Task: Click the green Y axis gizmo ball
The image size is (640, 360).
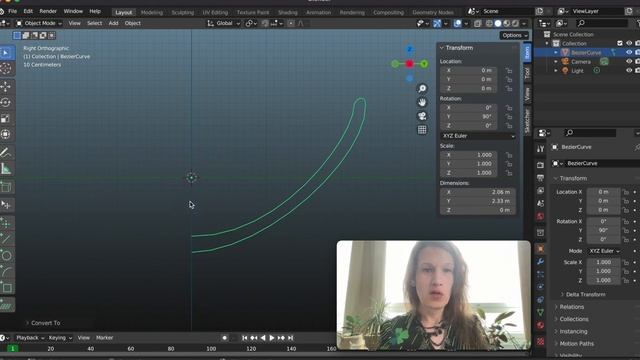Action: point(424,64)
